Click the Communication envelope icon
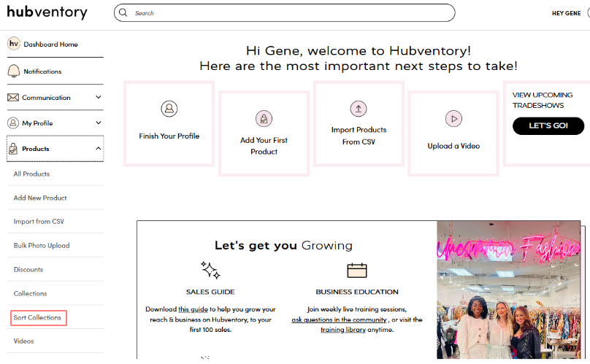 pyautogui.click(x=13, y=98)
